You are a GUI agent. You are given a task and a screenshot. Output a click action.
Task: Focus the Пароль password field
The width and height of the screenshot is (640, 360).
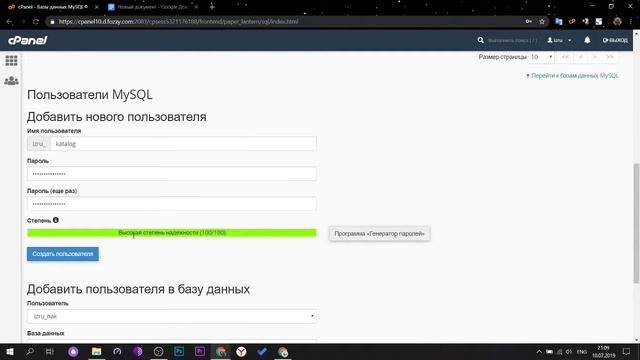pyautogui.click(x=172, y=174)
